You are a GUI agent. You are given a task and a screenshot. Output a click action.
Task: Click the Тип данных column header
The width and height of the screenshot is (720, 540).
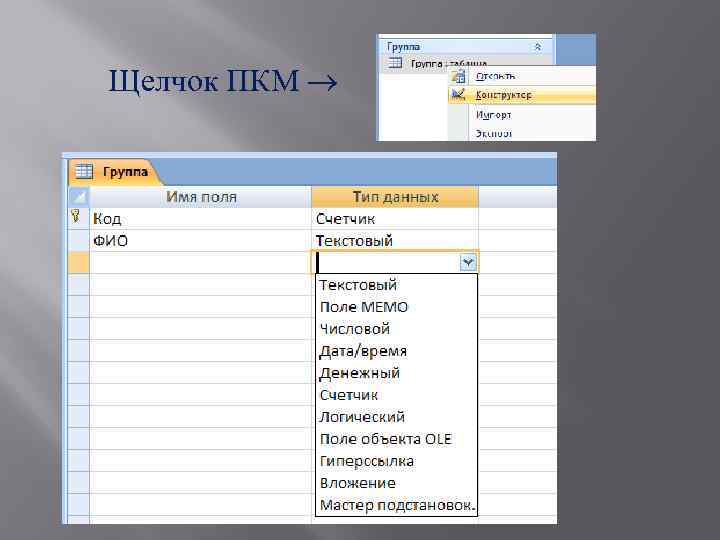[395, 197]
